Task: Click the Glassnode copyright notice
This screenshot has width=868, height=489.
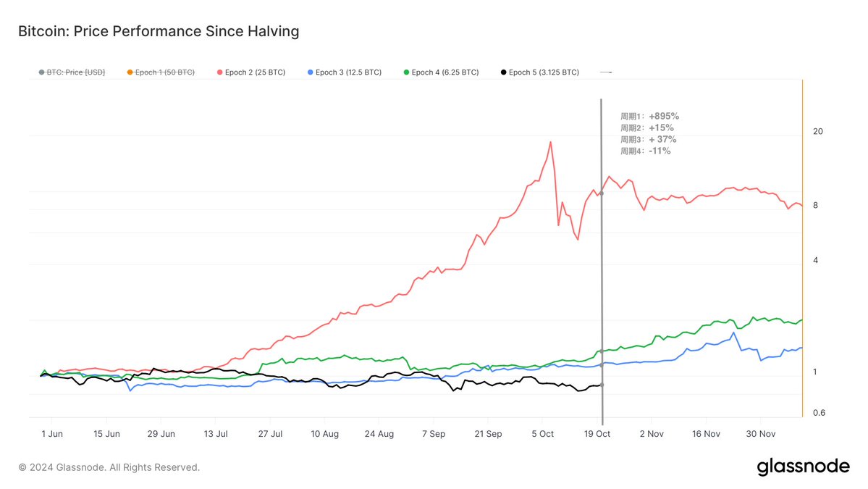Action: pyautogui.click(x=109, y=468)
